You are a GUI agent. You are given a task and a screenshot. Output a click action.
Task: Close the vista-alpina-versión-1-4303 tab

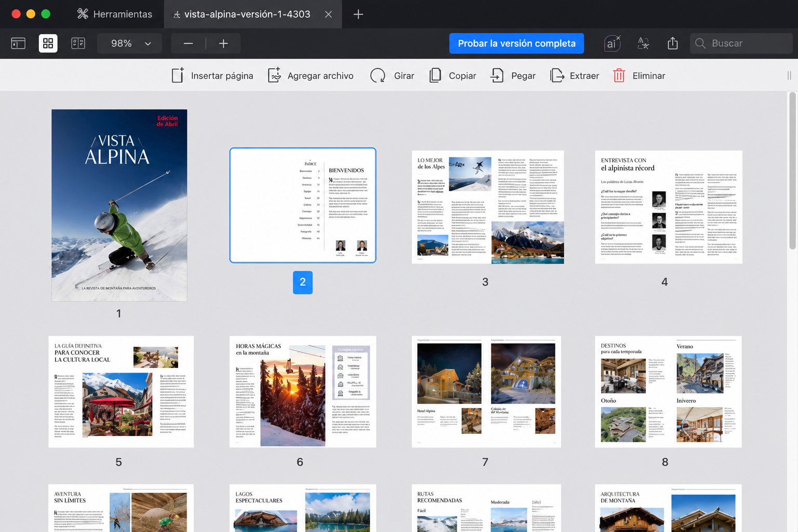point(328,14)
